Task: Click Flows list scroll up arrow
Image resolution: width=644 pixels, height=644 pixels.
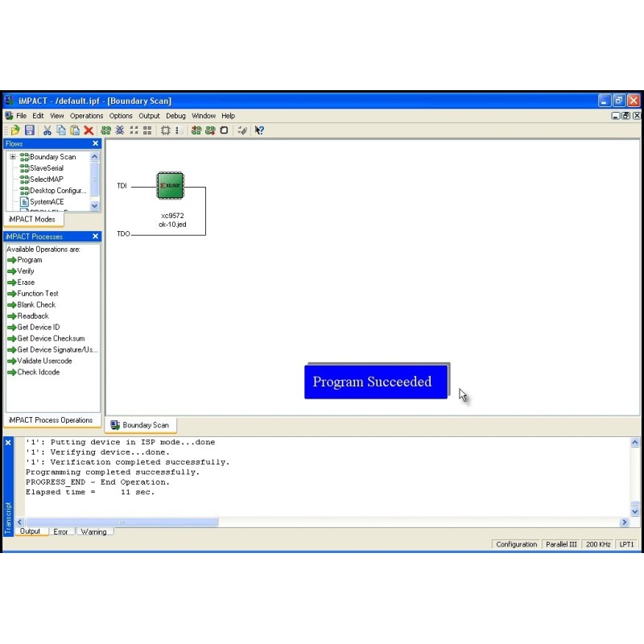Action: [94, 156]
